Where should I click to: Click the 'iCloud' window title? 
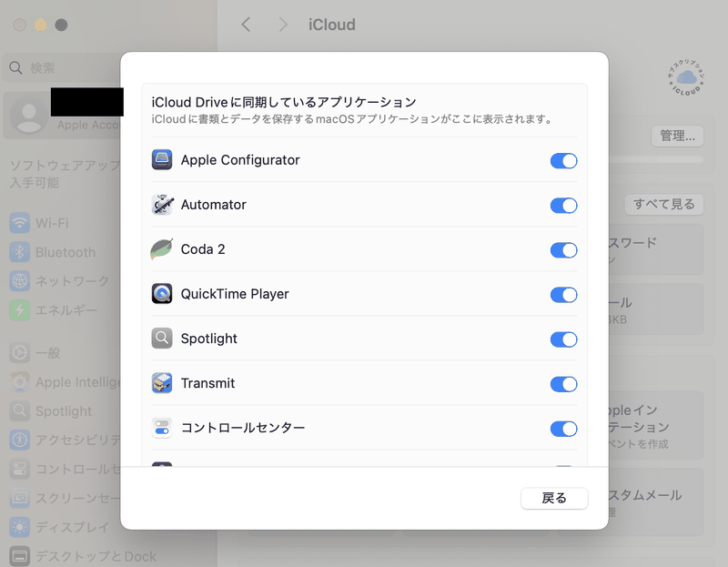[x=331, y=25]
